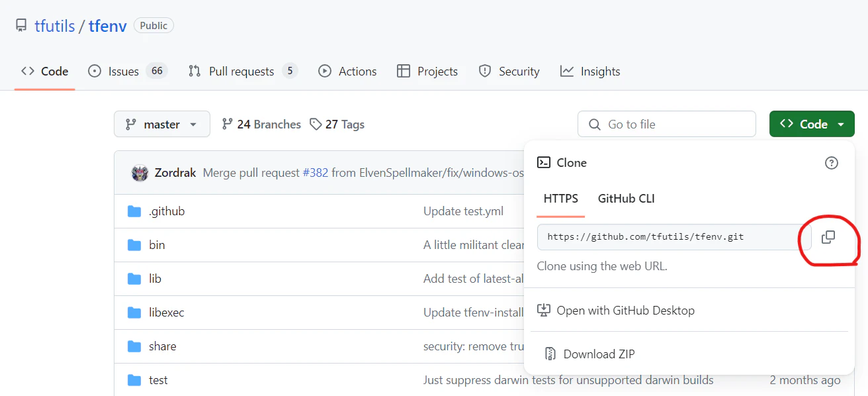Click Zordrak's avatar image
This screenshot has height=396, width=868.
click(140, 173)
